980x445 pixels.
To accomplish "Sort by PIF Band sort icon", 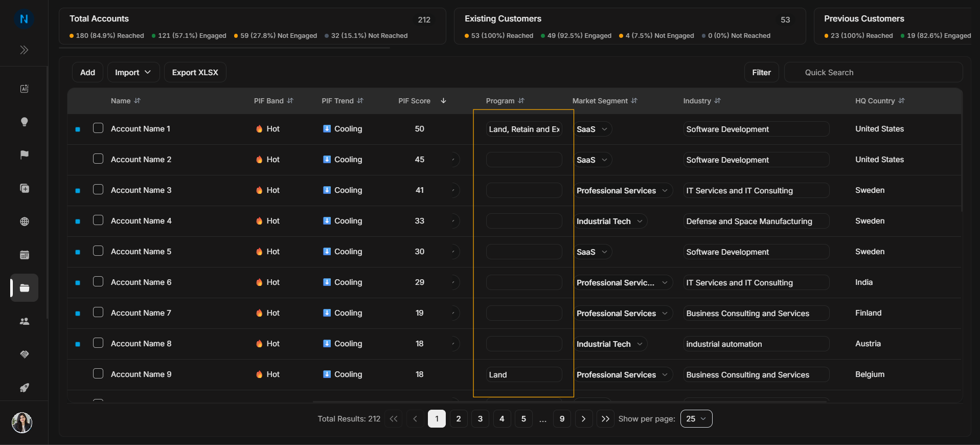I will point(290,101).
